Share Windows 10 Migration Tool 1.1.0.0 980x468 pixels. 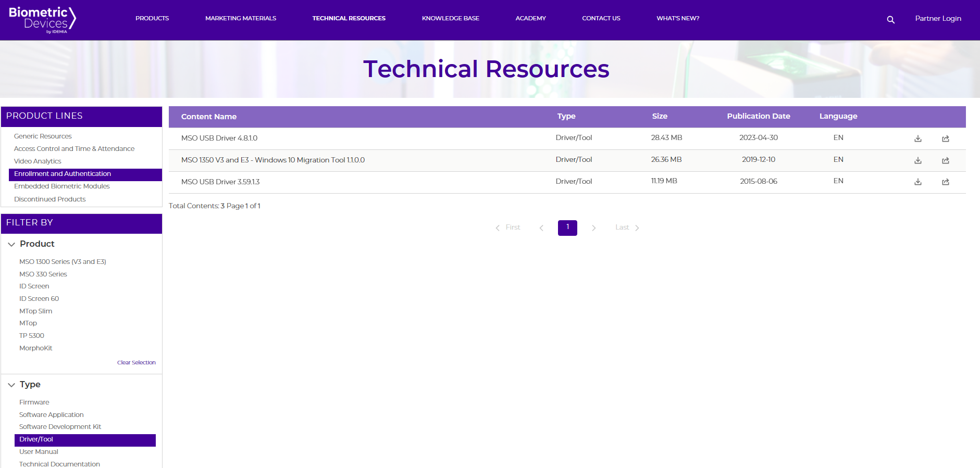click(x=946, y=160)
